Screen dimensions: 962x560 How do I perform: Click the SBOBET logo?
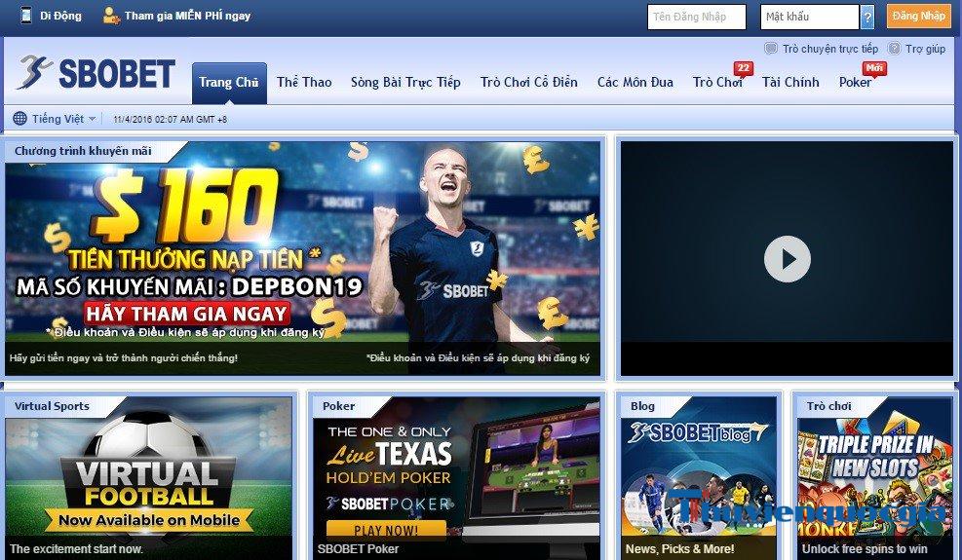(96, 72)
